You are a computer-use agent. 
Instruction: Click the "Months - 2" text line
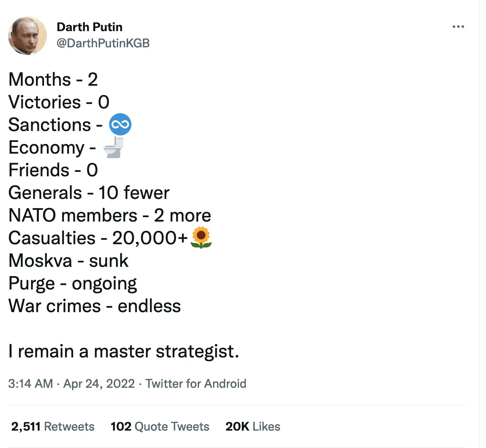[x=53, y=80]
